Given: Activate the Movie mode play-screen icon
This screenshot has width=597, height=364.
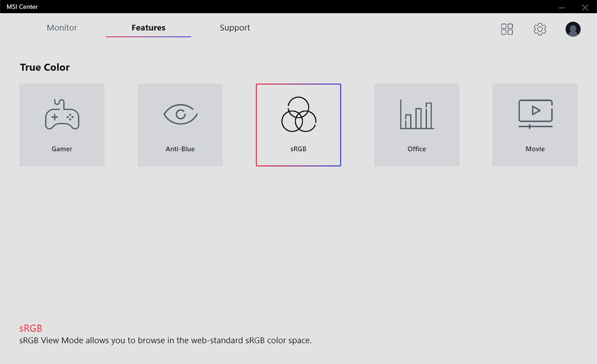Looking at the screenshot, I should 535,114.
